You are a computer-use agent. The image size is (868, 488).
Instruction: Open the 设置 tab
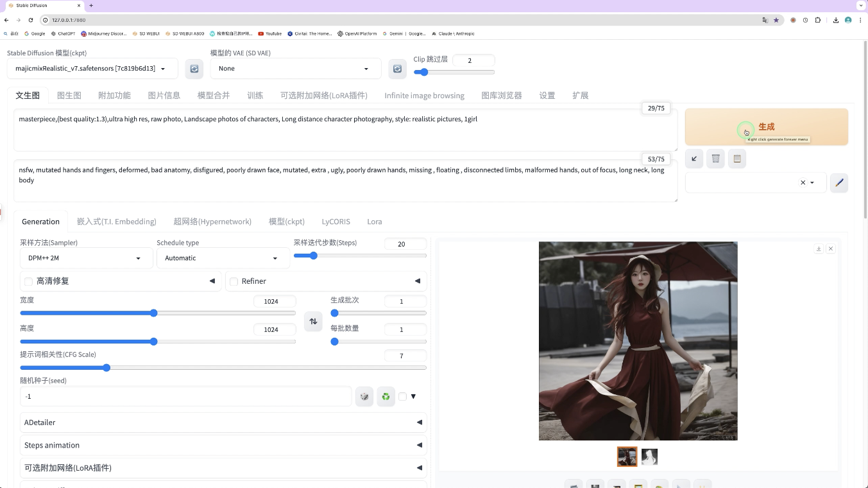coord(547,95)
